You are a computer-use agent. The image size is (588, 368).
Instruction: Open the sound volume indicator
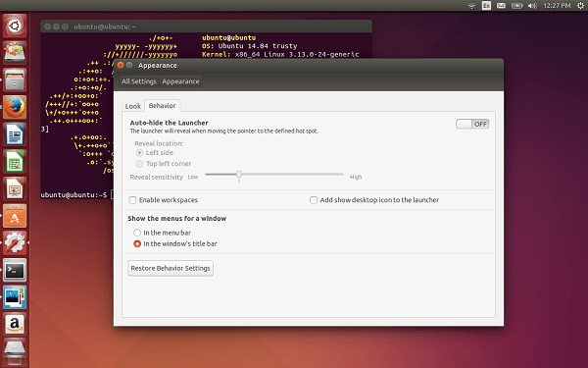pyautogui.click(x=532, y=6)
